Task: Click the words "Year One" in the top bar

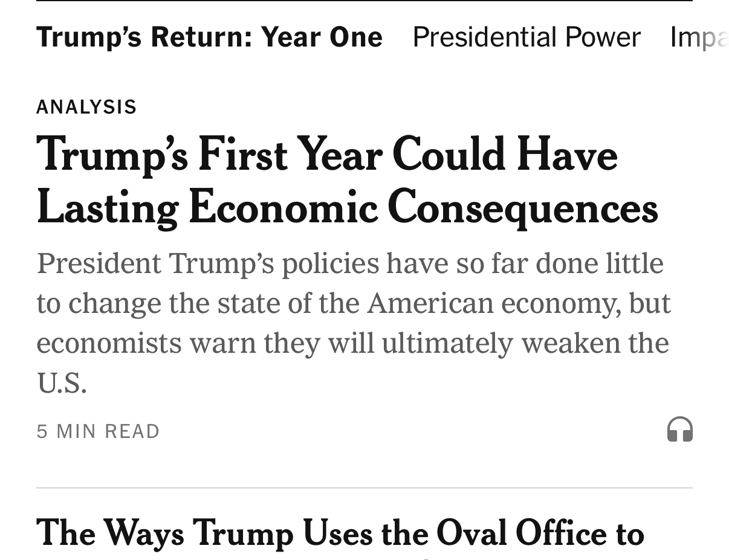Action: 322,37
